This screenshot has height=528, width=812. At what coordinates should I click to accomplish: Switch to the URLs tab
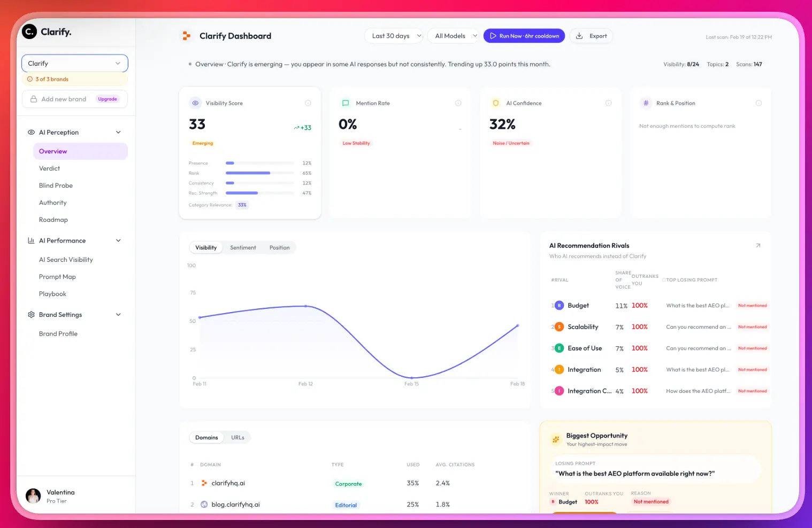pos(238,438)
